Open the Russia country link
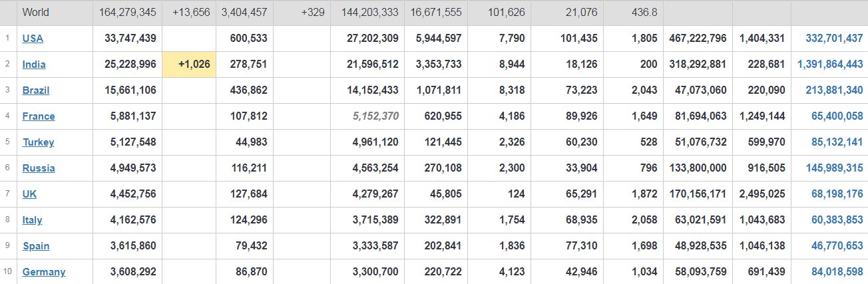This screenshot has height=284, width=868. [39, 168]
